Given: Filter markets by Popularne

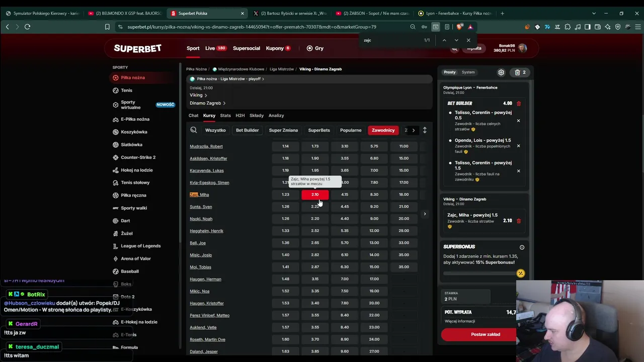Looking at the screenshot, I should click(x=351, y=130).
